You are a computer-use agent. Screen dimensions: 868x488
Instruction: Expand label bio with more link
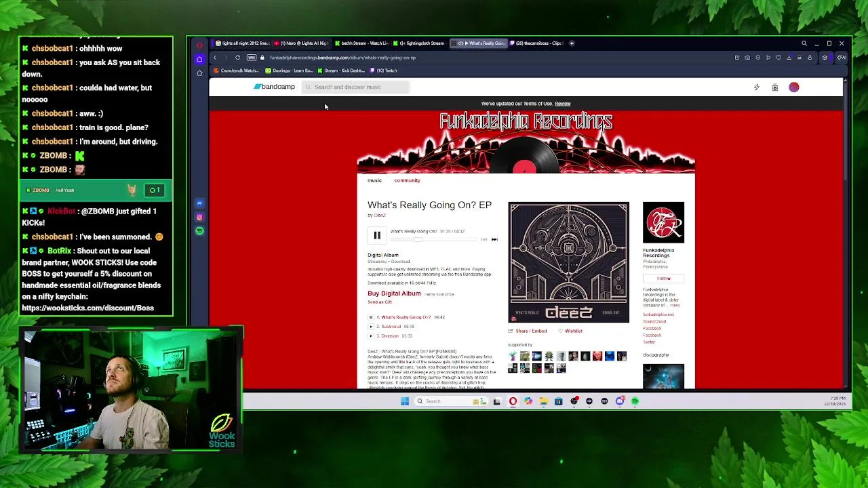coord(674,306)
